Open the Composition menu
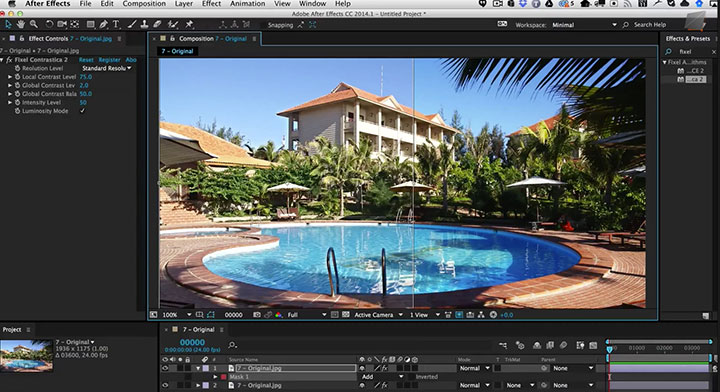The width and height of the screenshot is (720, 392). [x=144, y=4]
